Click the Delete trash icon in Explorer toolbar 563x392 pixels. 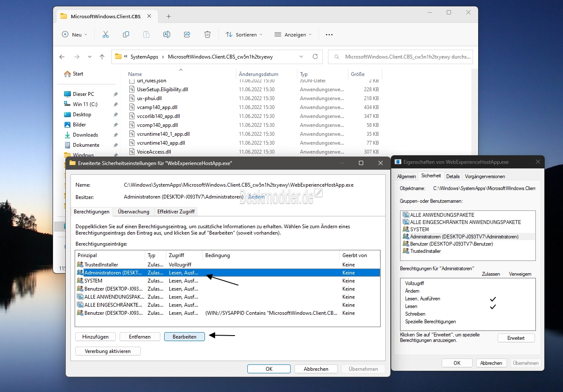click(207, 35)
